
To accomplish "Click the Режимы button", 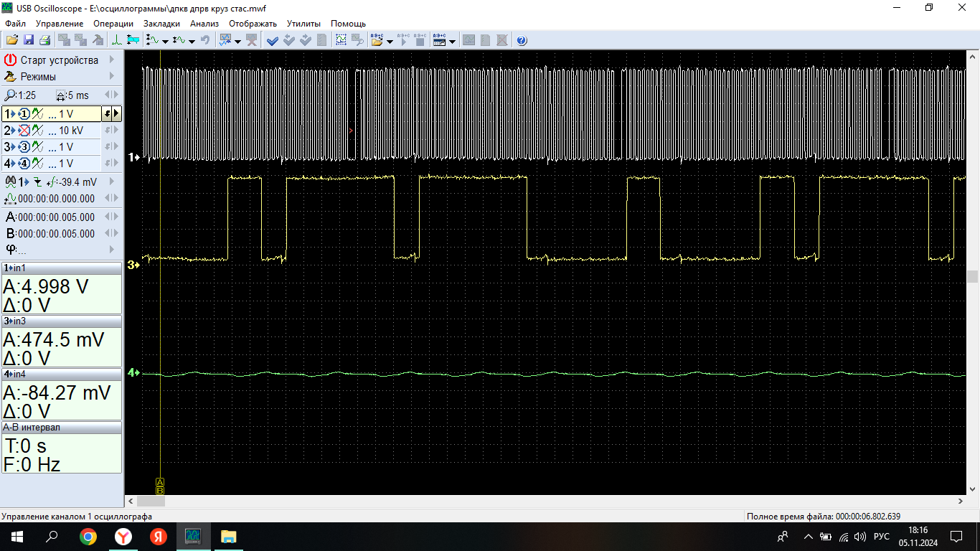I will (x=38, y=77).
